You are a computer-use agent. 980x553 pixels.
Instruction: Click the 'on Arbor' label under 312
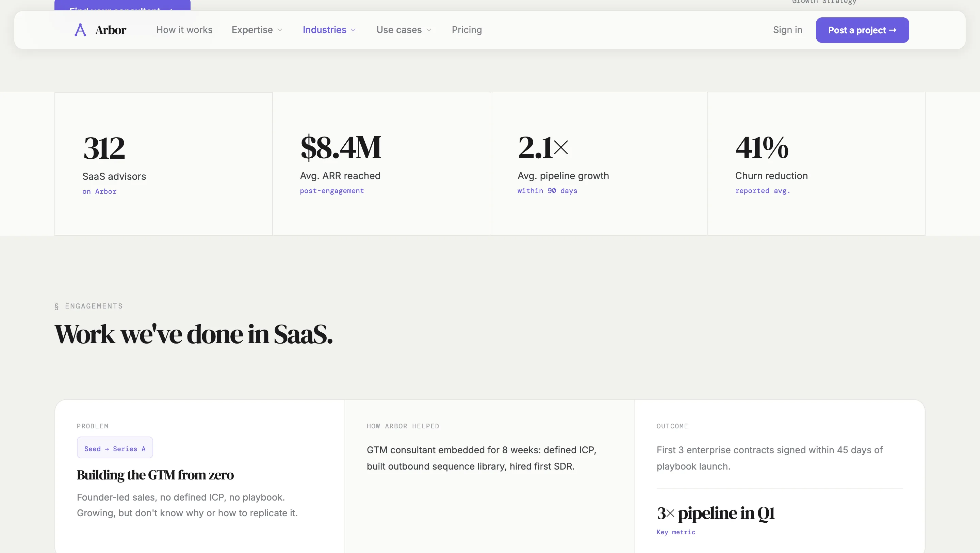[99, 191]
